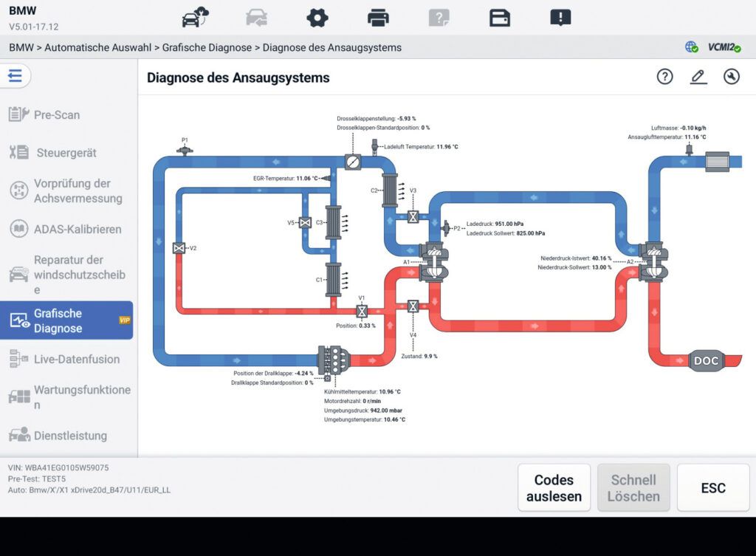Open the wallet card icon
The image size is (756, 556).
pyautogui.click(x=500, y=17)
